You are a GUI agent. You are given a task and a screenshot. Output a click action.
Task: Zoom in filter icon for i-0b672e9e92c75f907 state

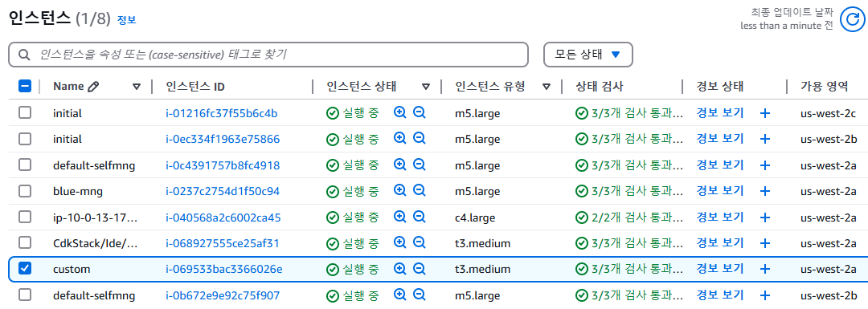click(x=399, y=295)
